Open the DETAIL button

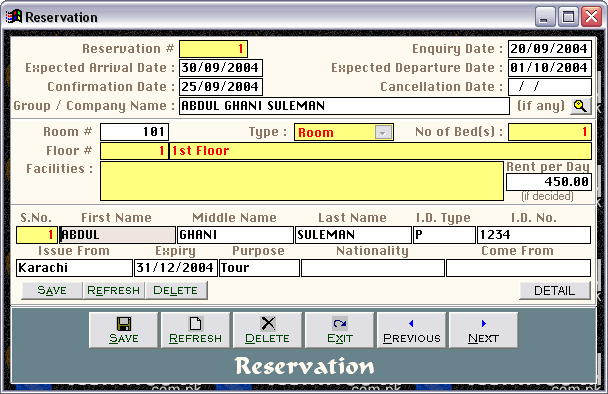pyautogui.click(x=554, y=290)
